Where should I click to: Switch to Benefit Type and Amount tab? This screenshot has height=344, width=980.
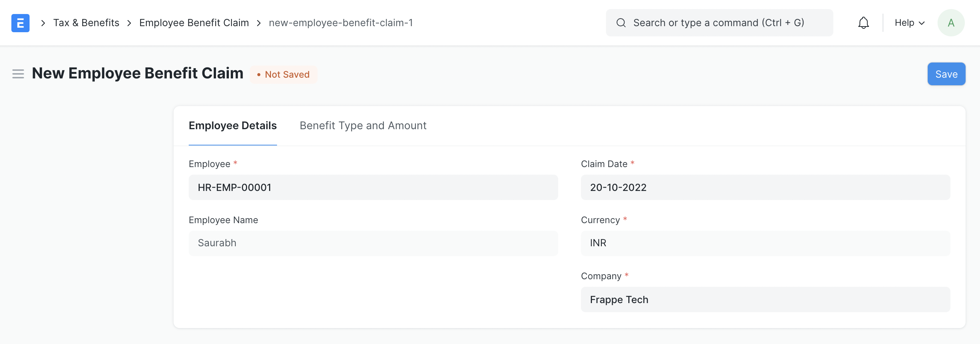(363, 125)
